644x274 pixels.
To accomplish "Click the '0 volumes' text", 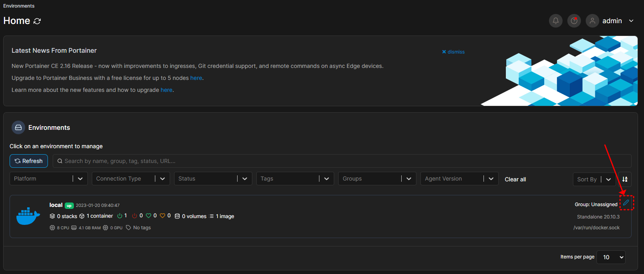I will (x=194, y=216).
